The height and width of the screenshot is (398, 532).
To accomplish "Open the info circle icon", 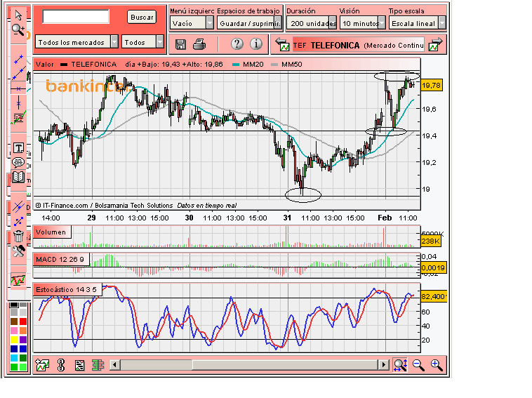I will [x=256, y=44].
